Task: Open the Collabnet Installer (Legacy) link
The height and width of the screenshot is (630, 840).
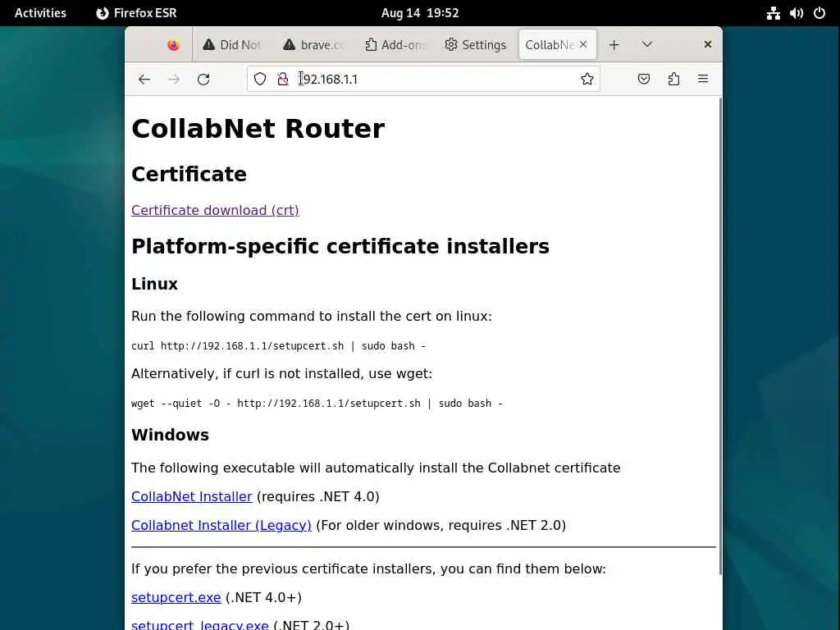Action: pyautogui.click(x=221, y=525)
